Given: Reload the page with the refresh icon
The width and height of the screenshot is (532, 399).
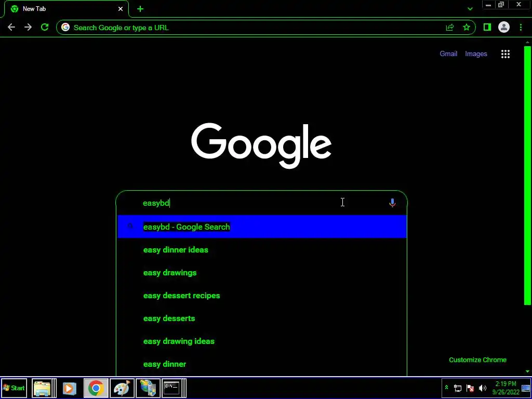Looking at the screenshot, I should (45, 27).
